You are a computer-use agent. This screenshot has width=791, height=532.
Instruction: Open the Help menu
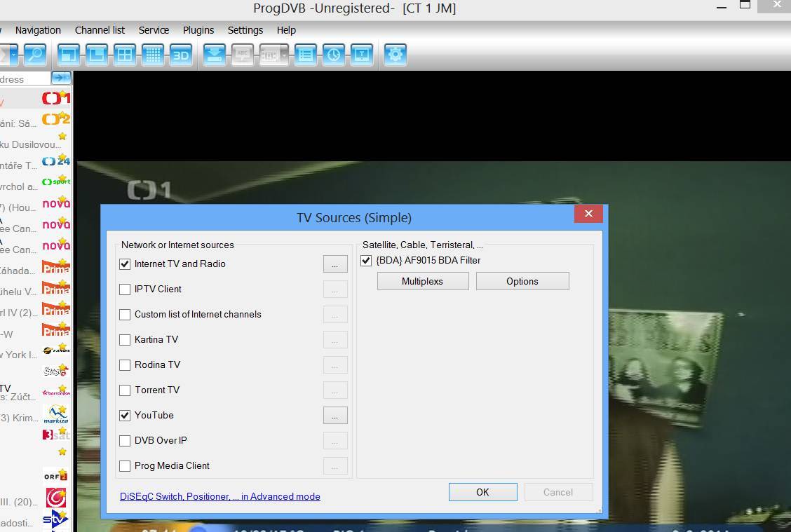coord(286,30)
